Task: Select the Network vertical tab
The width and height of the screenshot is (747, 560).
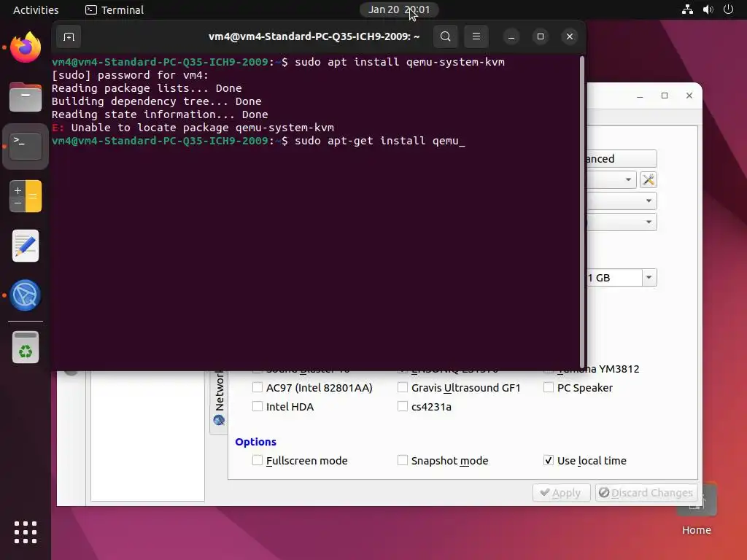Action: click(x=219, y=399)
